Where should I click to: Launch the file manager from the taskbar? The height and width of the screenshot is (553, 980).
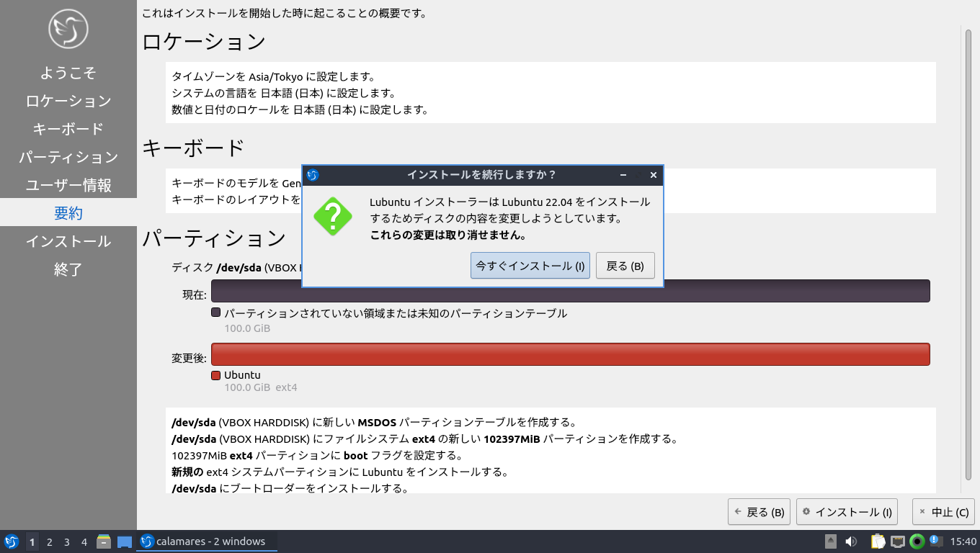pos(104,541)
